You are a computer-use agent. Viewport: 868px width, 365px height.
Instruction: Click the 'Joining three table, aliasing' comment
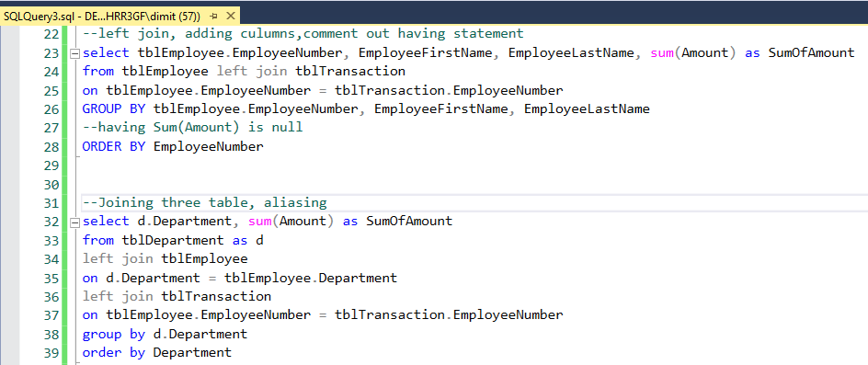(x=205, y=202)
